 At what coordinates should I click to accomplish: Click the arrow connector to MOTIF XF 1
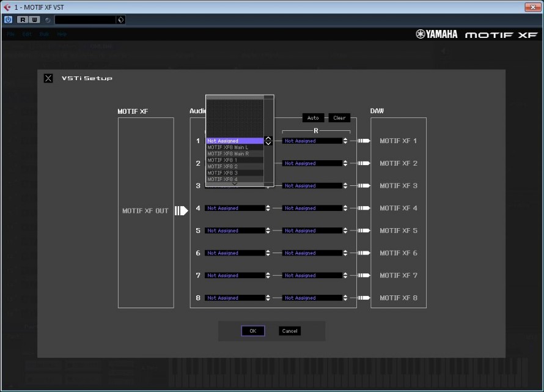[x=364, y=141]
